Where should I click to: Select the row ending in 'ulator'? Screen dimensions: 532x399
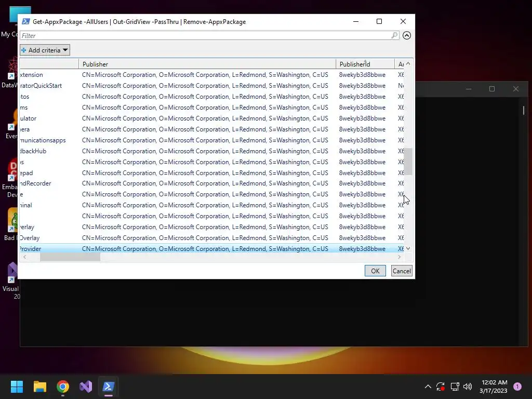point(212,118)
